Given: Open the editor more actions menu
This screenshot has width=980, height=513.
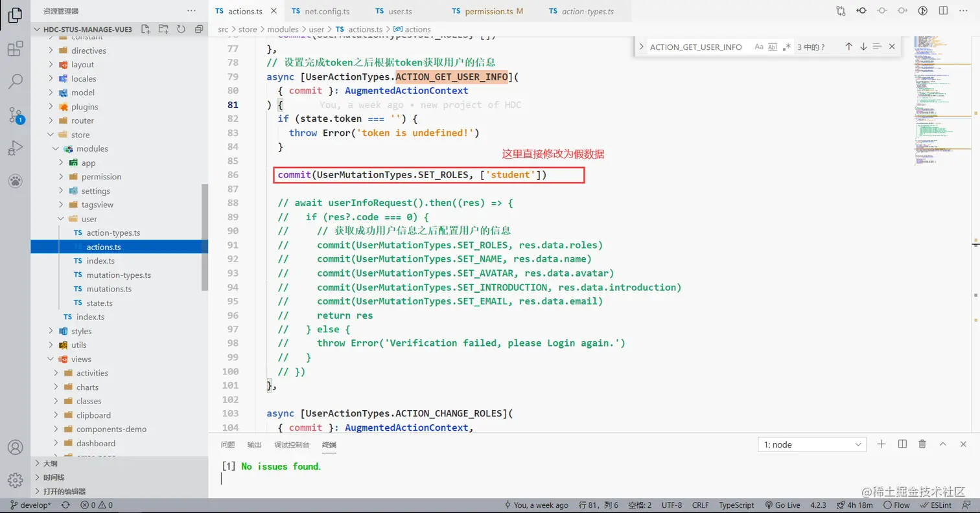Looking at the screenshot, I should coord(964,11).
